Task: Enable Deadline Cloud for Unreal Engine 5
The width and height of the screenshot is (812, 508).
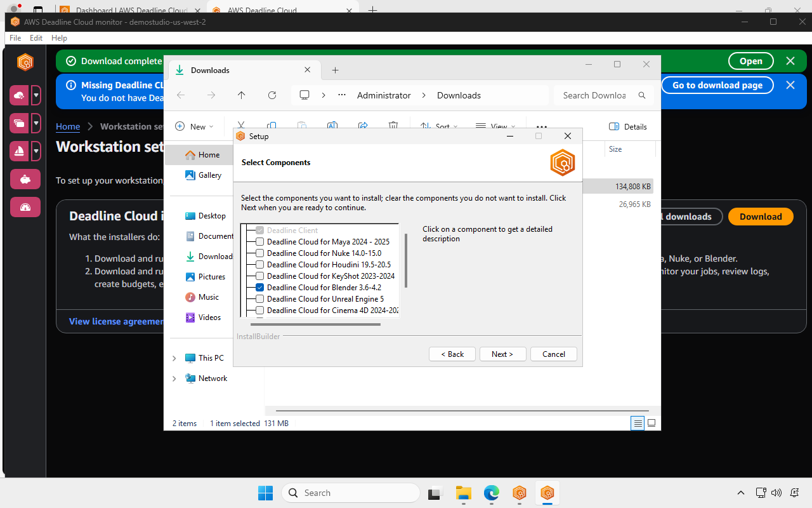Action: [x=259, y=298]
